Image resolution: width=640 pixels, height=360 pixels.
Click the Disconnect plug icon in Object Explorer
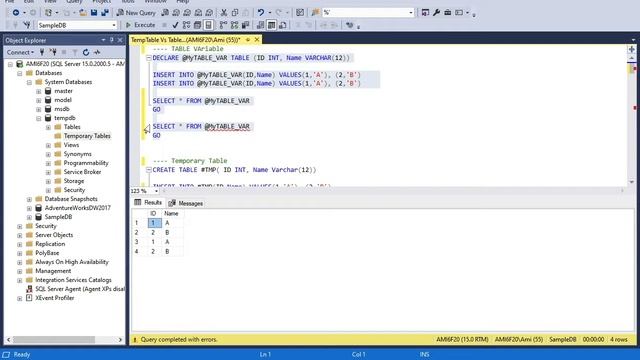click(x=53, y=52)
